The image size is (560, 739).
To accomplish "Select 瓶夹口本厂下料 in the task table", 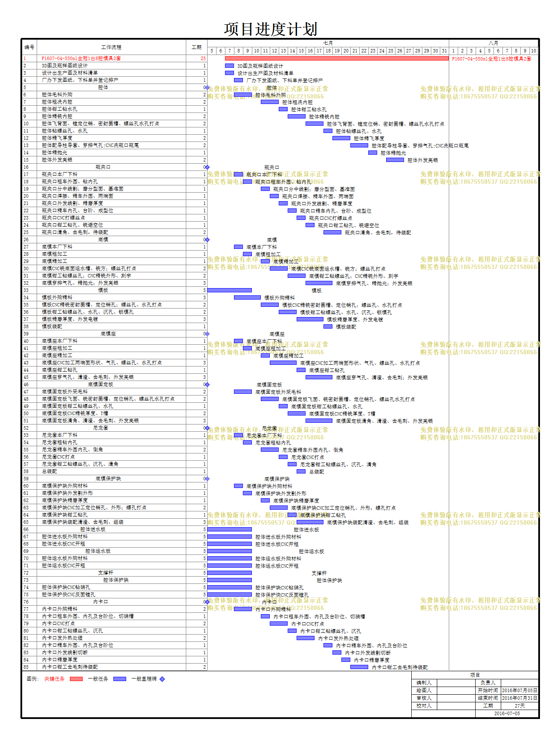I will point(60,174).
